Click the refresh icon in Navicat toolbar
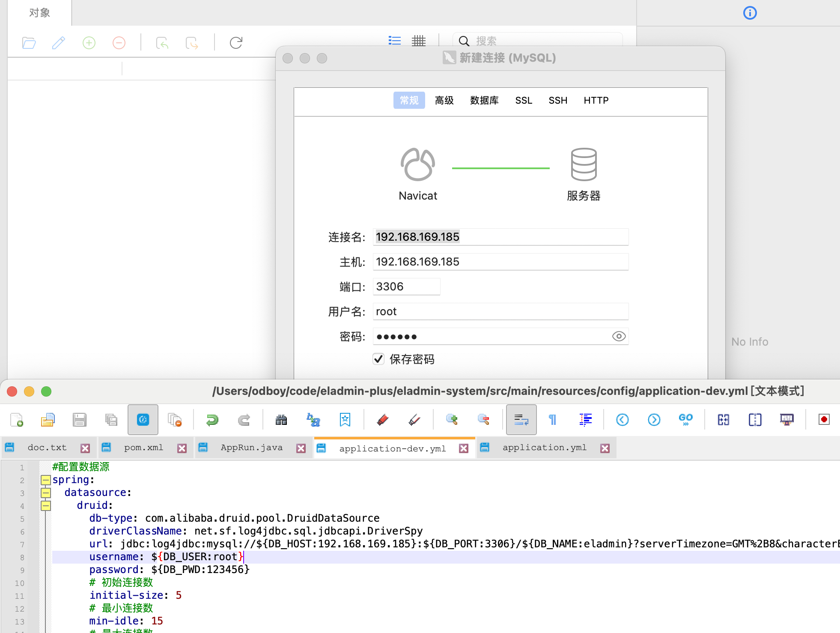 click(x=236, y=43)
